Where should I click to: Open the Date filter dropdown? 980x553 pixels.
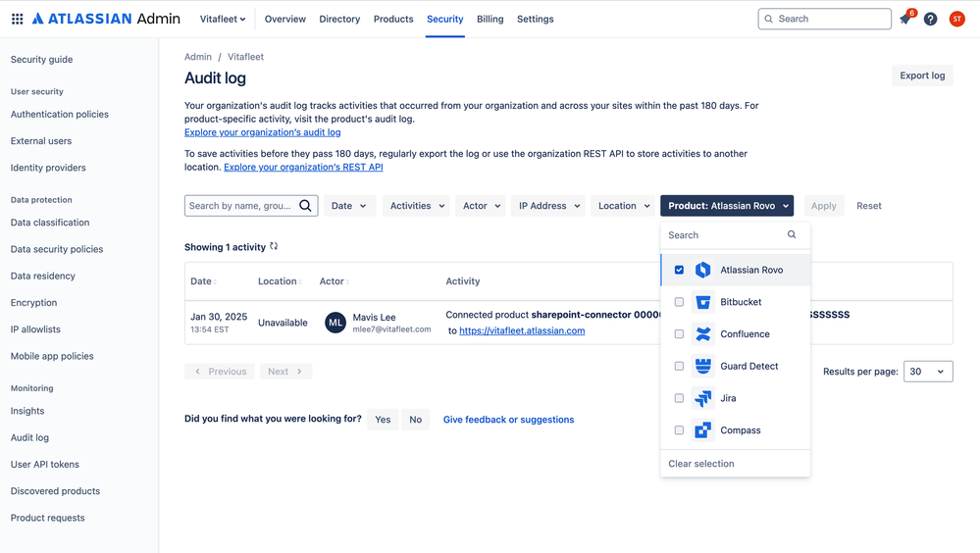point(349,206)
